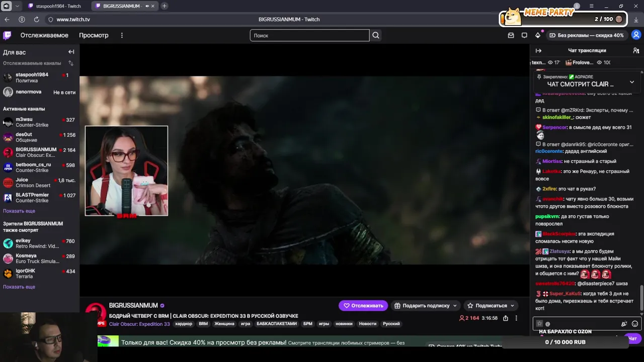Viewport: 644px width, 362px height.
Task: Open Twitch inbox notifications
Action: (511, 35)
